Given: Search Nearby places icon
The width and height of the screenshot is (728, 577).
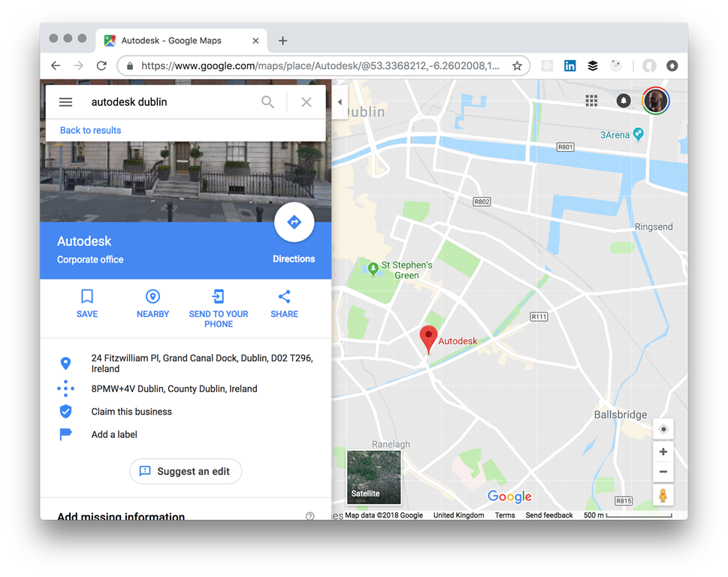Looking at the screenshot, I should [x=153, y=298].
